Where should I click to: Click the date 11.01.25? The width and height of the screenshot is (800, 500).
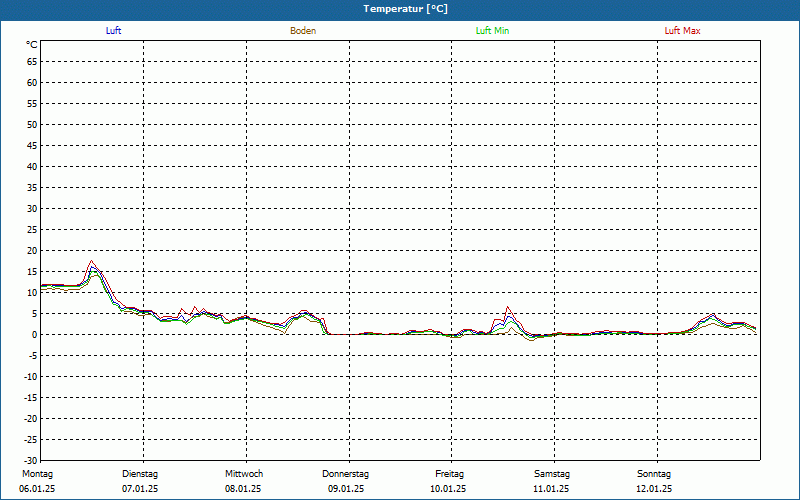551,489
